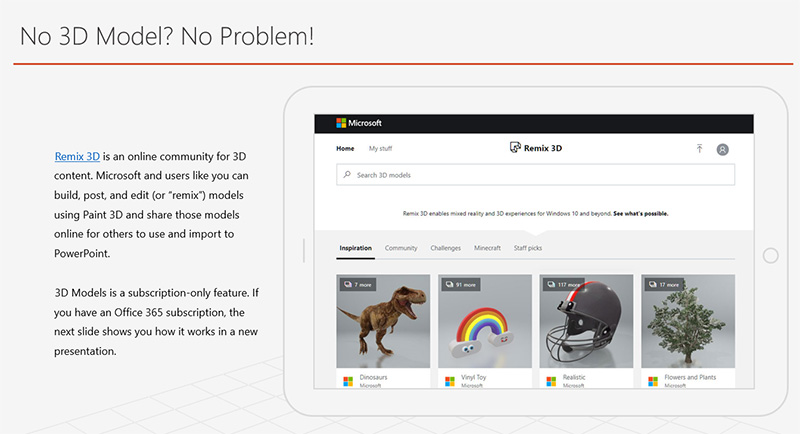The image size is (800, 434).
Task: Select the Realistic collection title
Action: [x=574, y=377]
